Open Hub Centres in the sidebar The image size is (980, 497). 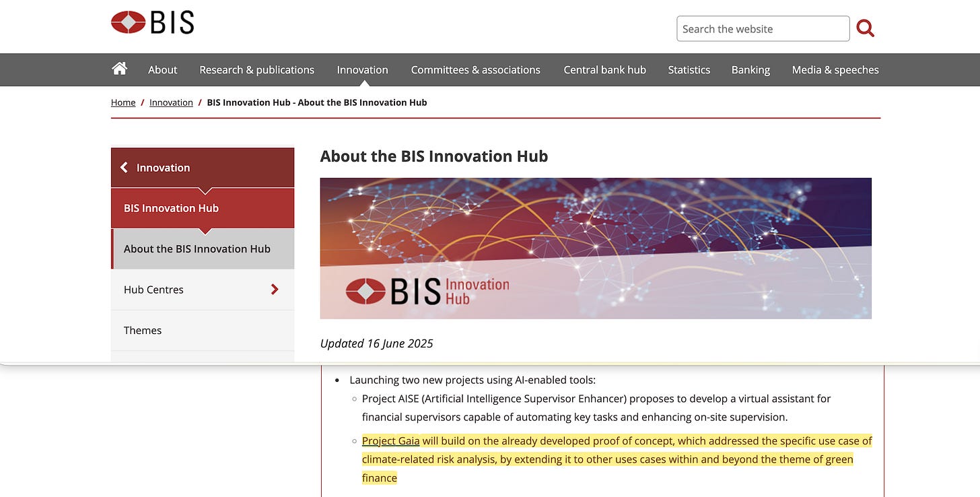(203, 290)
